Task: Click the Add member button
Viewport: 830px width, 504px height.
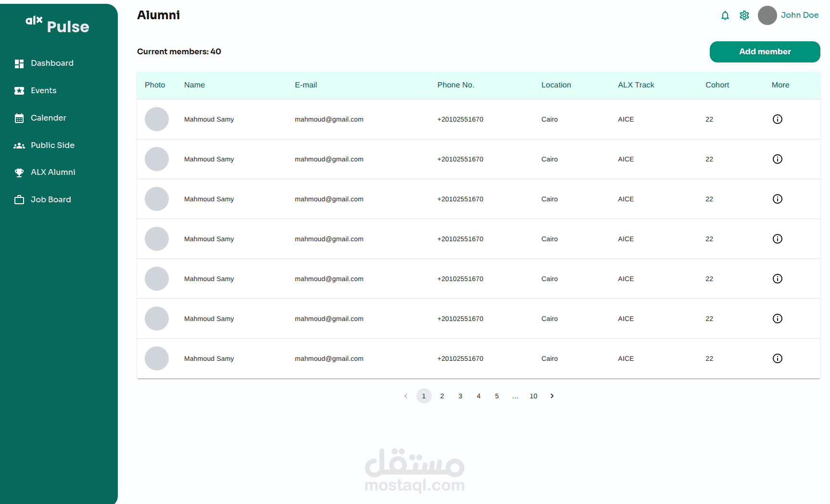Action: tap(765, 51)
